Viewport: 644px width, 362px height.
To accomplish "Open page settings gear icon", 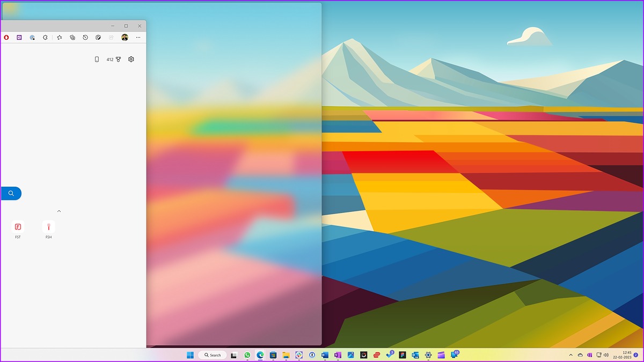I will click(131, 59).
